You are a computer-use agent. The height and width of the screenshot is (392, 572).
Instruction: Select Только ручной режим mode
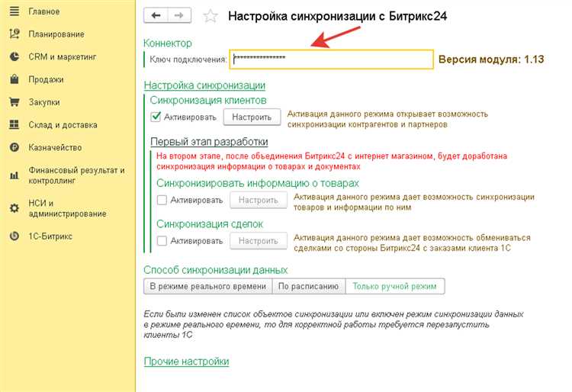tap(395, 286)
